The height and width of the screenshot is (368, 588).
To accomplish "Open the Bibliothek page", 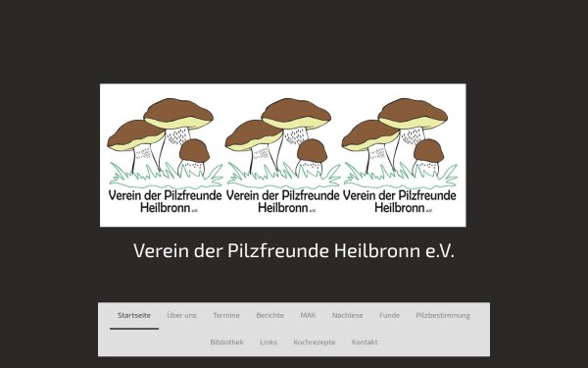I will coord(226,342).
